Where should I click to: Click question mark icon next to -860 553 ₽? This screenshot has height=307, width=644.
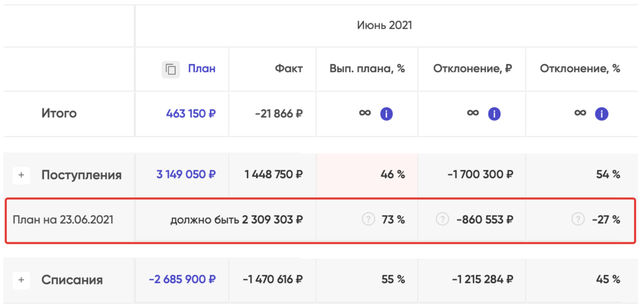tap(442, 219)
